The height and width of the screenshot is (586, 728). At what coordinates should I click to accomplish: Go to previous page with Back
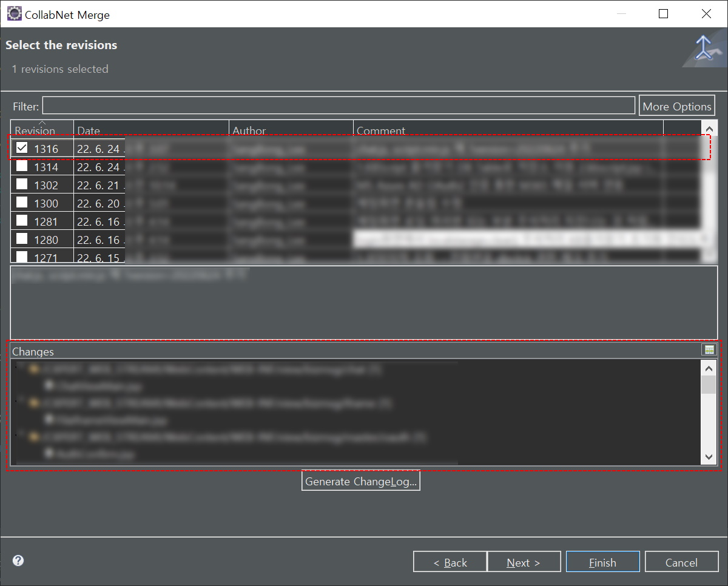click(450, 562)
